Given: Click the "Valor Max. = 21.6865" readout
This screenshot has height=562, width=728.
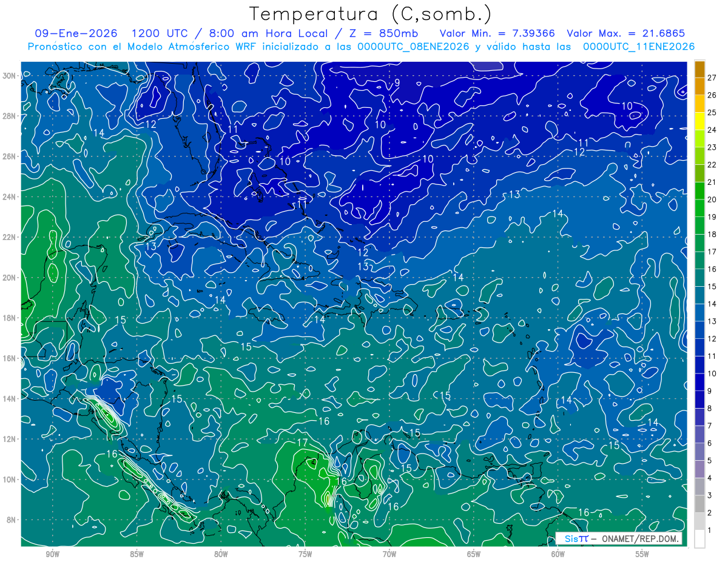Looking at the screenshot, I should 626,33.
